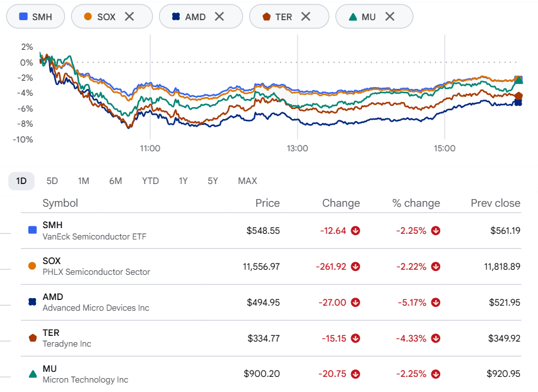
Task: Remove SOX from the comparison chart
Action: [x=129, y=16]
